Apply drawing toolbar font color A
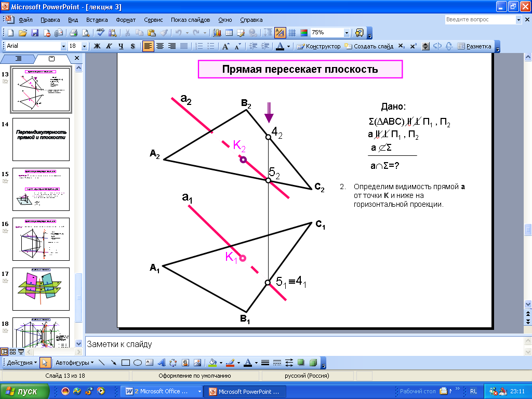 click(x=248, y=363)
